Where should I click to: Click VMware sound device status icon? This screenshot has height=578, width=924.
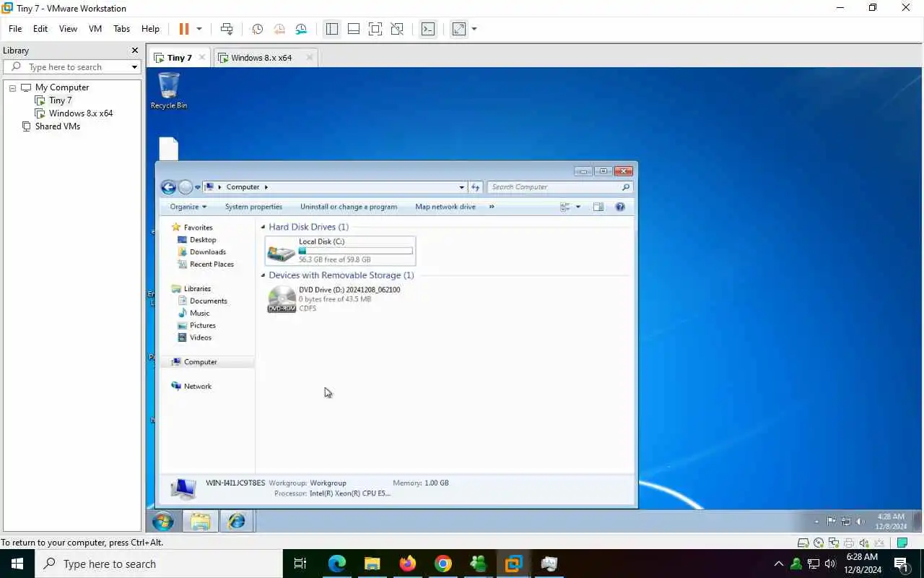click(x=863, y=543)
